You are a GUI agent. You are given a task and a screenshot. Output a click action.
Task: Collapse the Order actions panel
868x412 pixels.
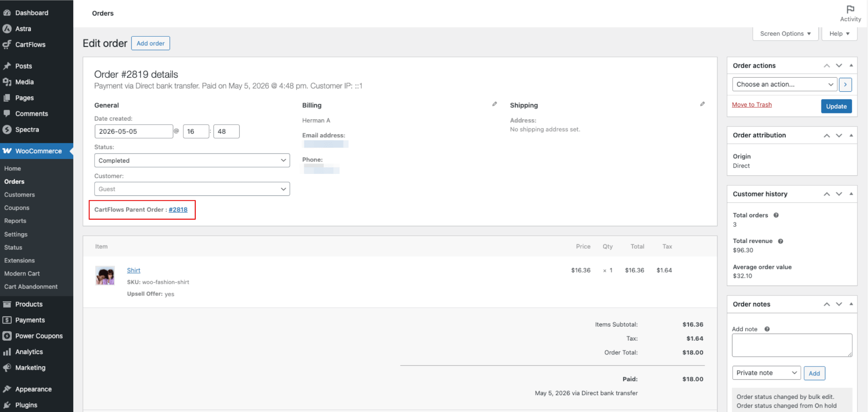point(851,66)
